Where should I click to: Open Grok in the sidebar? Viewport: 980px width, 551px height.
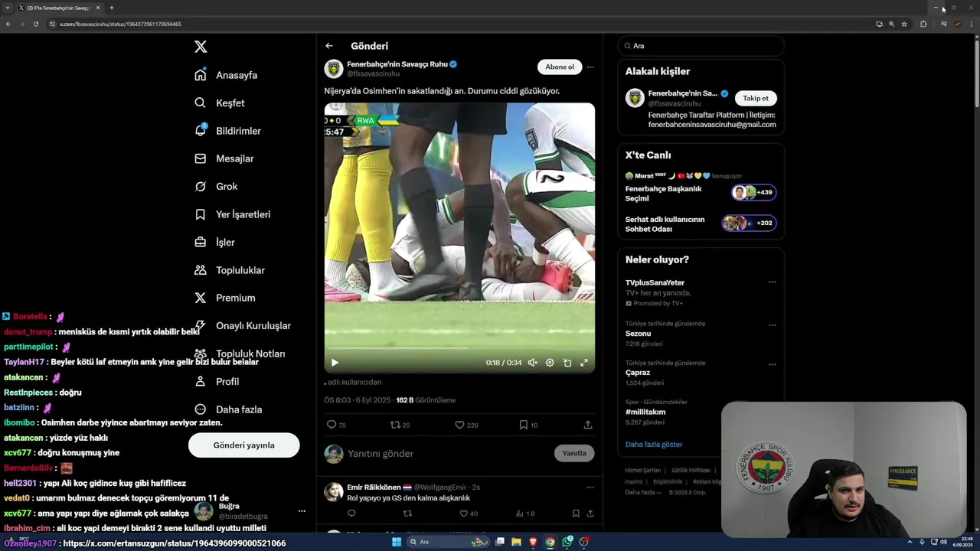216,186
